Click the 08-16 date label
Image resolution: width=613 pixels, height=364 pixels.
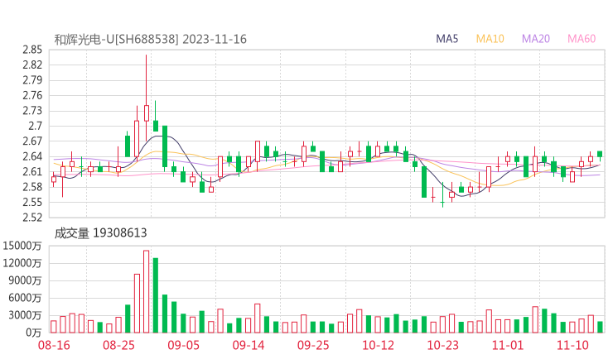pos(54,346)
